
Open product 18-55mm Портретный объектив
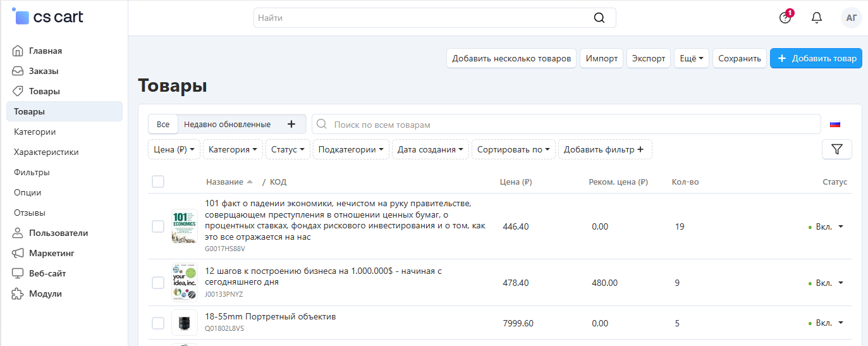pos(271,316)
